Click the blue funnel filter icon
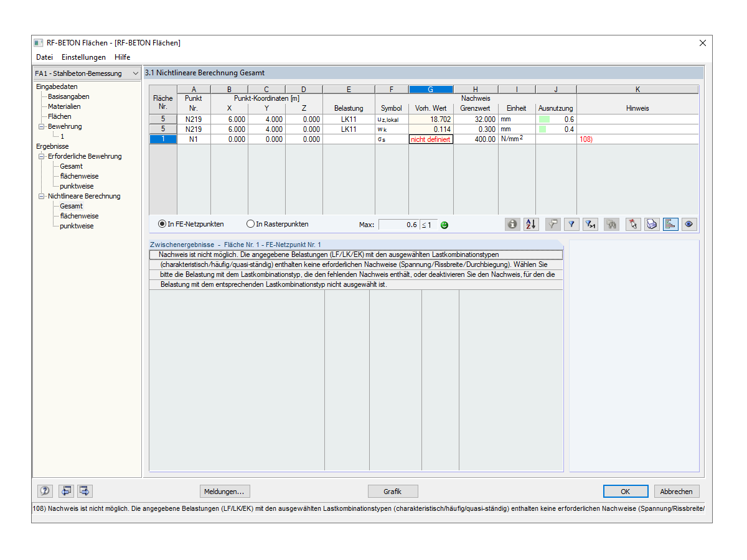Image resolution: width=747 pixels, height=560 pixels. 571,225
